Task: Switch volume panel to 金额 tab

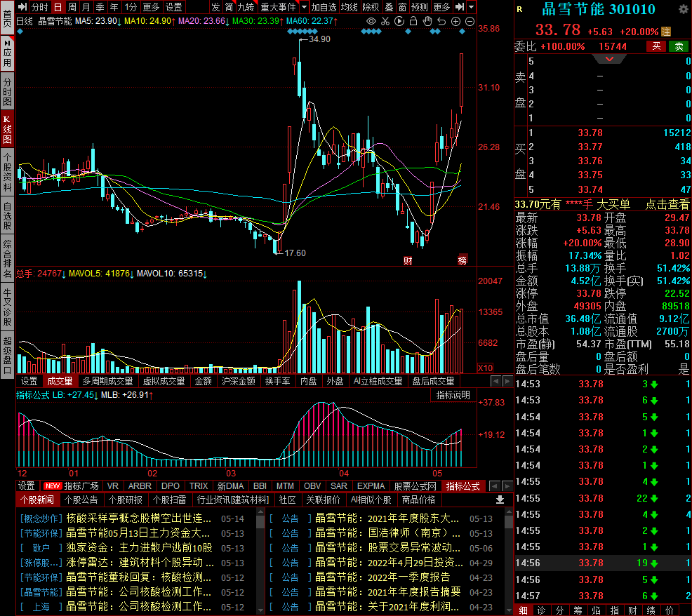Action: click(x=203, y=381)
